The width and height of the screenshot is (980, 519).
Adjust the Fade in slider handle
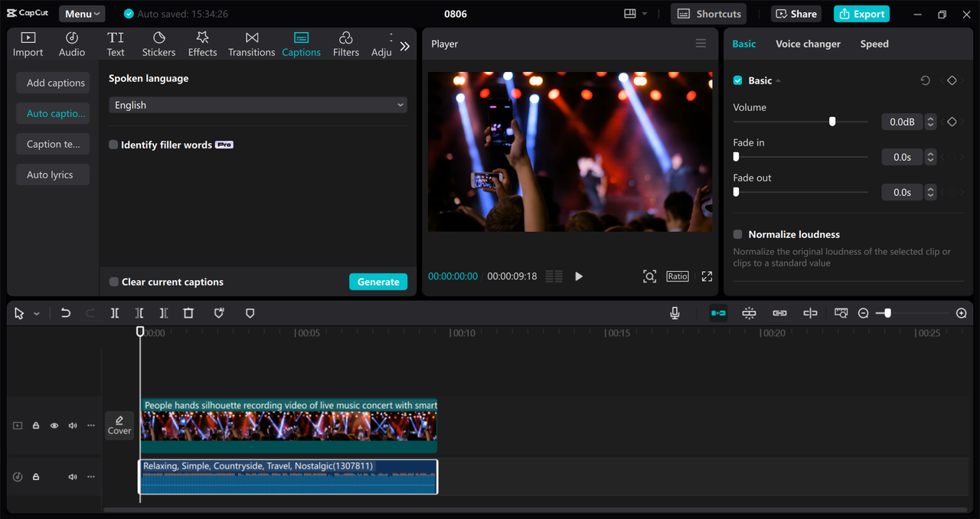pos(736,156)
